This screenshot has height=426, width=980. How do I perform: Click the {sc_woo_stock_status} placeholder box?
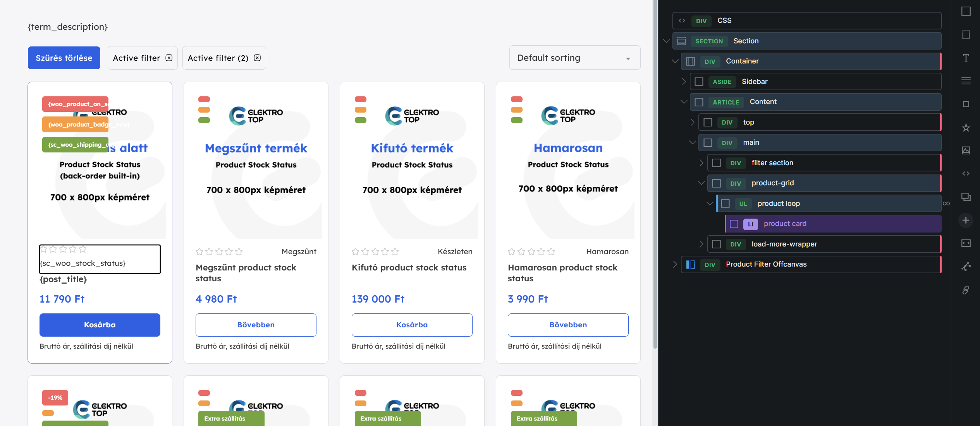coord(100,259)
